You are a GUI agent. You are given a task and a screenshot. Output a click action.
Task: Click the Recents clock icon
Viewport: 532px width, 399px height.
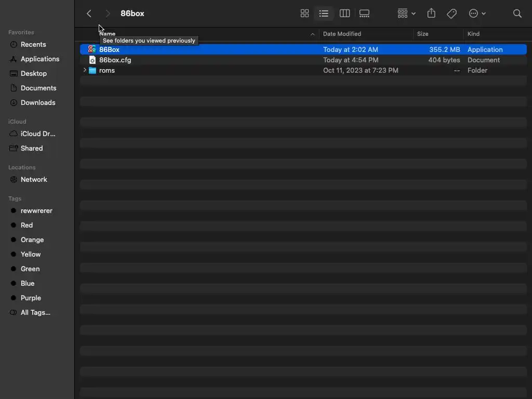tap(14, 45)
